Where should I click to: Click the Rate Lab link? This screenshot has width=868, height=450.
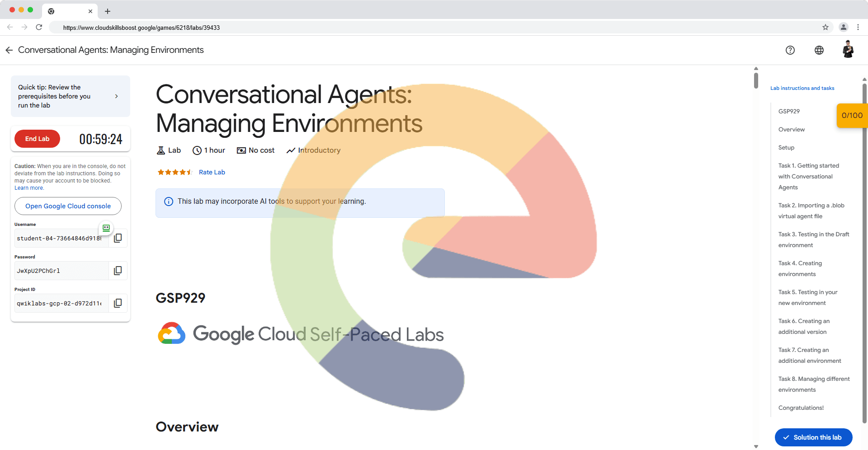[x=212, y=172]
